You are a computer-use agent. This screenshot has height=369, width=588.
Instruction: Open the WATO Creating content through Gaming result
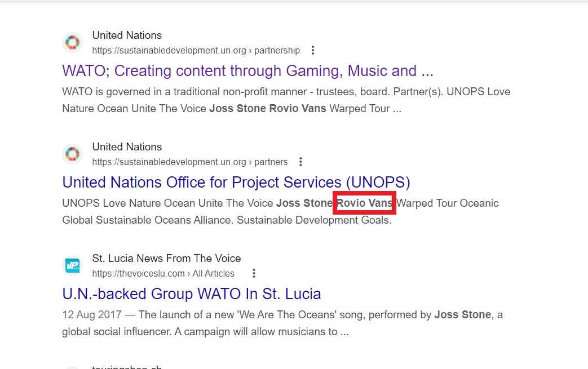pyautogui.click(x=247, y=71)
